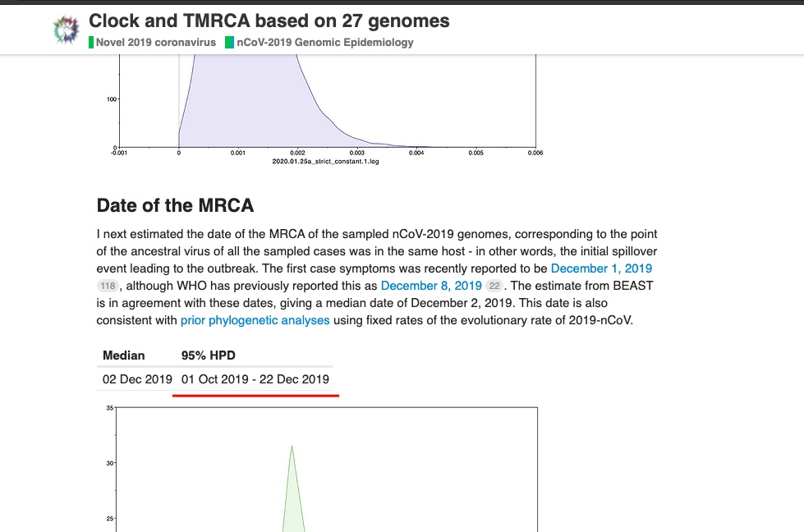804x532 pixels.
Task: Click the 2020.01.25a_strict_constant.1.log axis label
Action: click(328, 161)
